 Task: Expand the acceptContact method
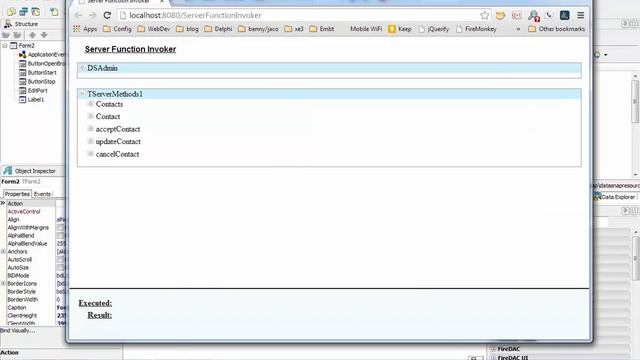91,129
